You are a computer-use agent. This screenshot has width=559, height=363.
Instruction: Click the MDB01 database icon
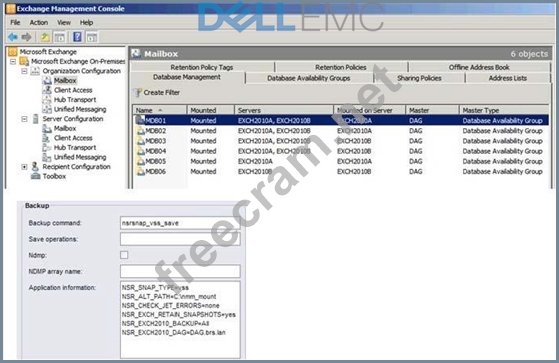tap(140, 120)
